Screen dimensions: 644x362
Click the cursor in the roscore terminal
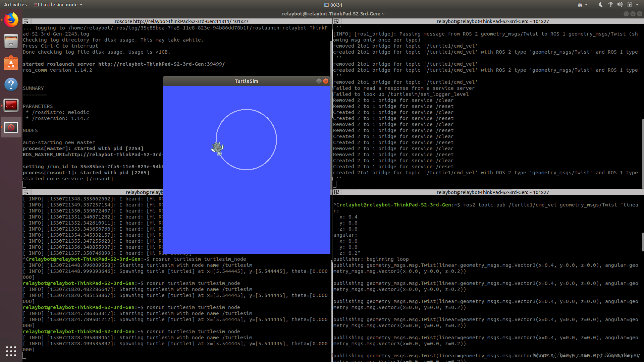[x=24, y=185]
